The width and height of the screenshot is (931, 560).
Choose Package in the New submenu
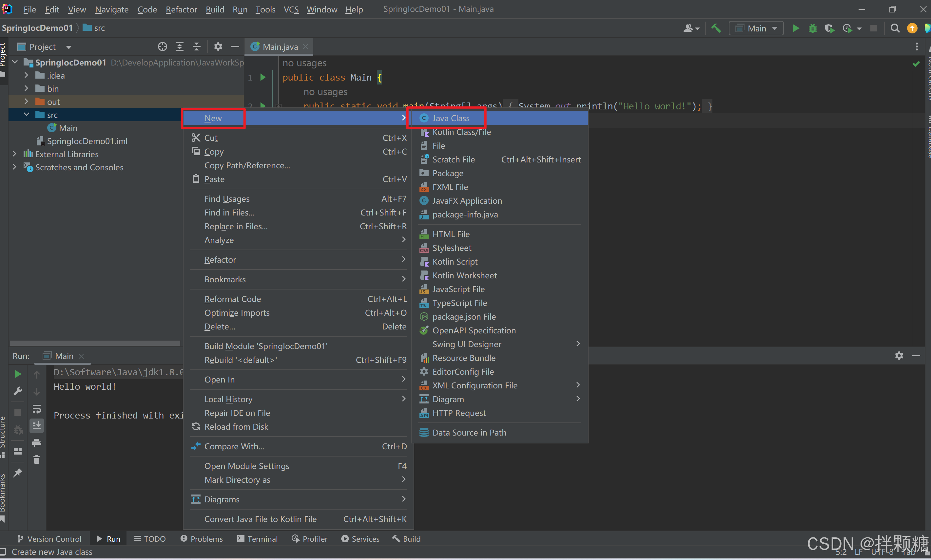pos(447,173)
